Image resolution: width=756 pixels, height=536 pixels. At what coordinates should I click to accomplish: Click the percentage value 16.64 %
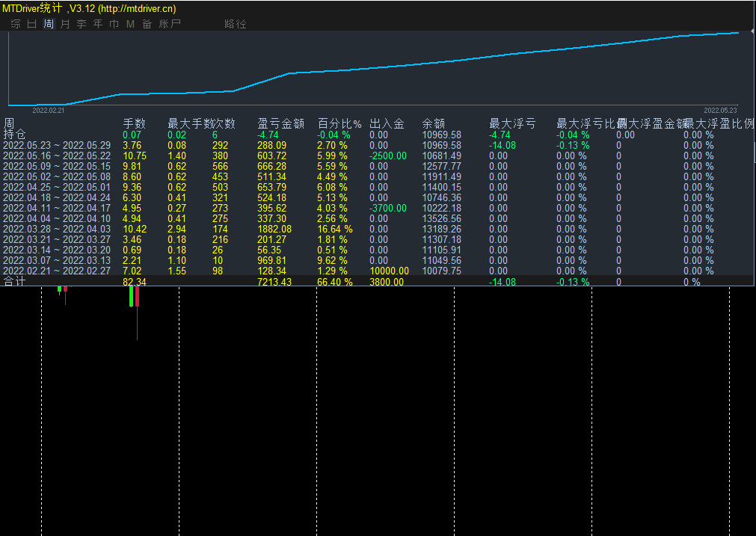(x=334, y=229)
